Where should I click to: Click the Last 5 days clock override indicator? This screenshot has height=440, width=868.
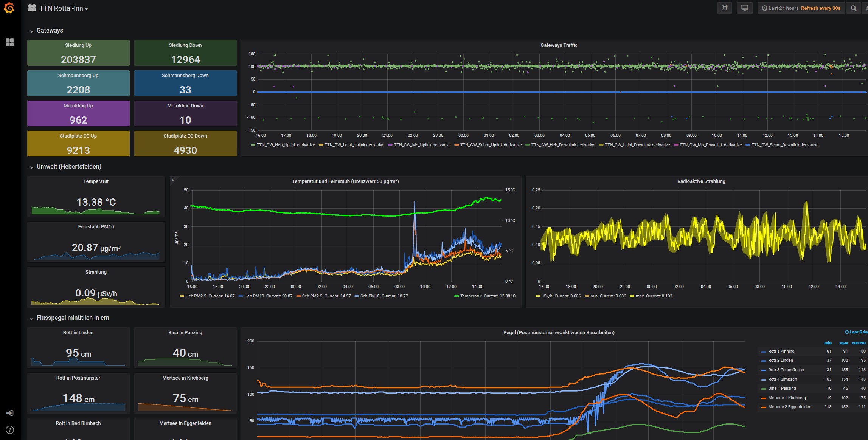pos(856,332)
